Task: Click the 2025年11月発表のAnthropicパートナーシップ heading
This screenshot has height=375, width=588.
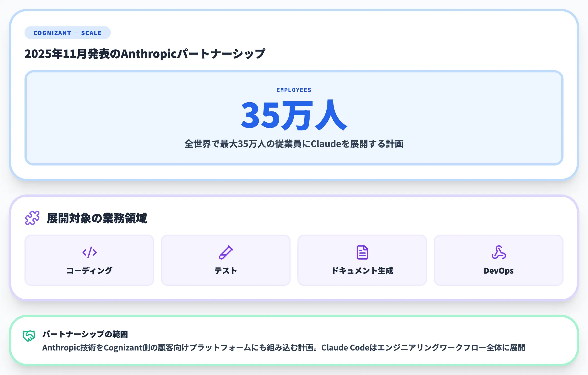Action: [x=145, y=53]
